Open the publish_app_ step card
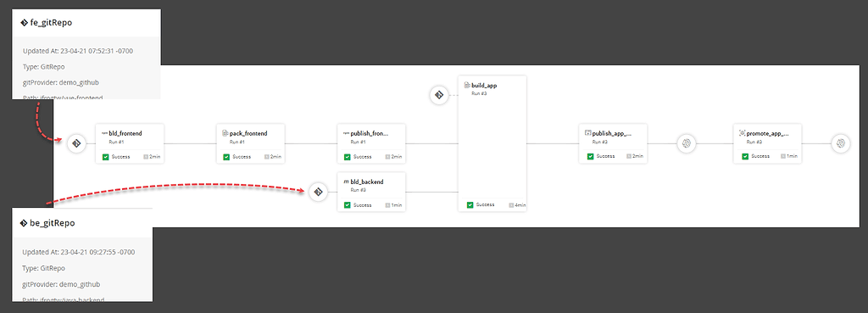 pos(613,143)
